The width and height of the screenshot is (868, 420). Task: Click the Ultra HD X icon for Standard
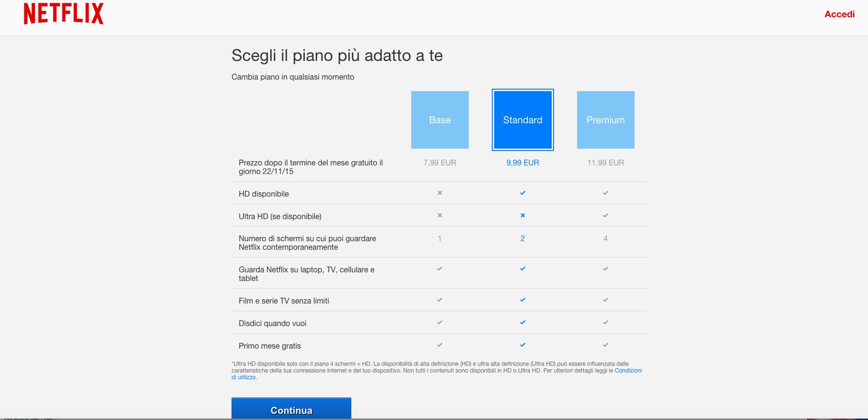(522, 215)
